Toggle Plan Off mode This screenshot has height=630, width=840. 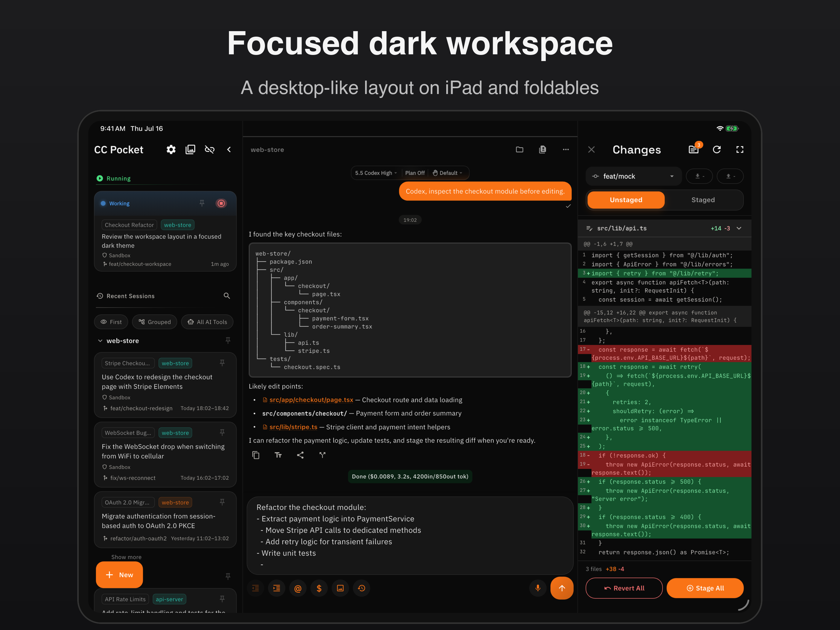tap(415, 173)
